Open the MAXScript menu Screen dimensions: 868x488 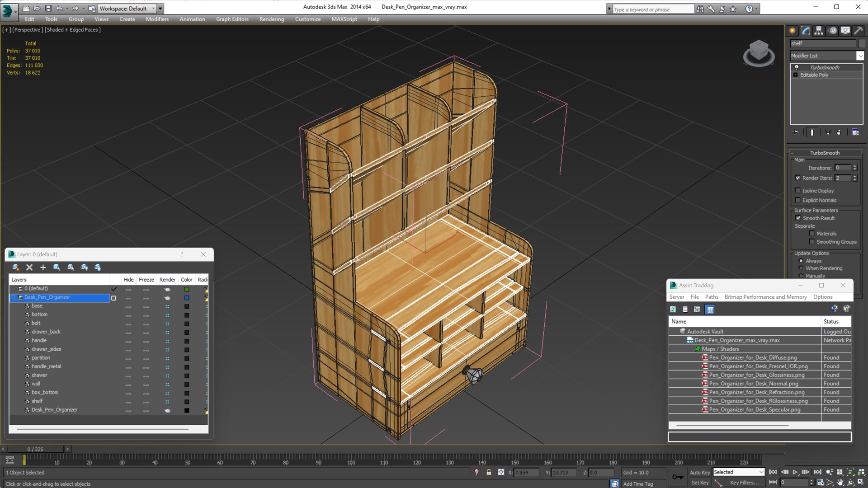[x=344, y=19]
